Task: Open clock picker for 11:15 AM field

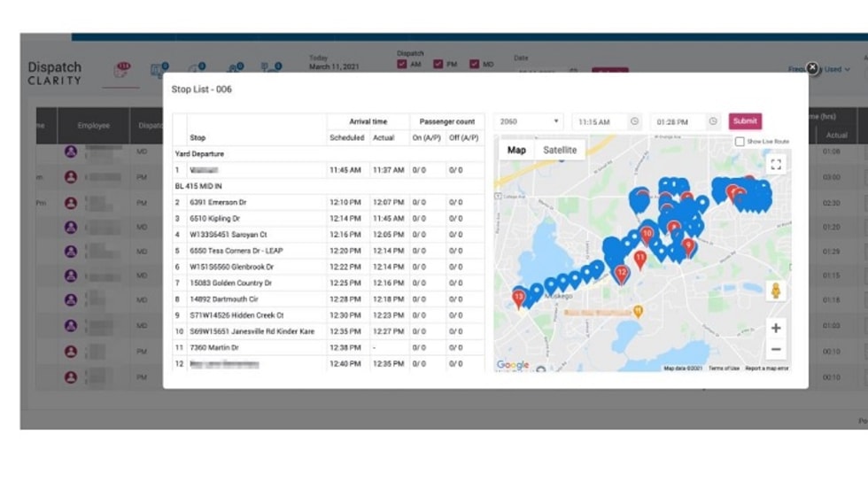Action: pos(634,121)
